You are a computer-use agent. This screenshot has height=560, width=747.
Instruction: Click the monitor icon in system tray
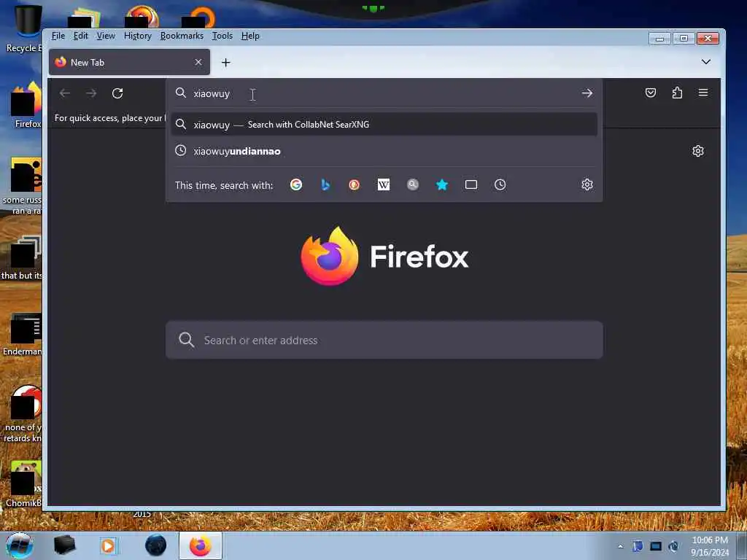pyautogui.click(x=656, y=546)
